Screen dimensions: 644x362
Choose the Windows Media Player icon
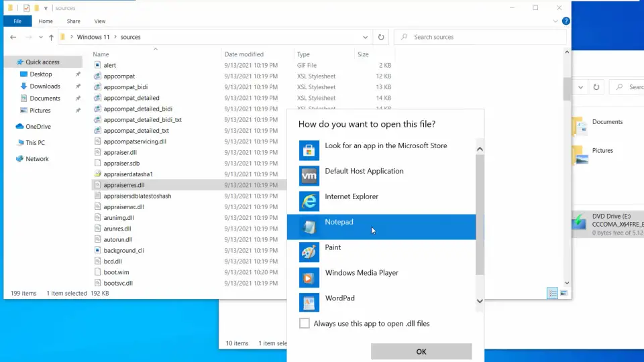(309, 278)
